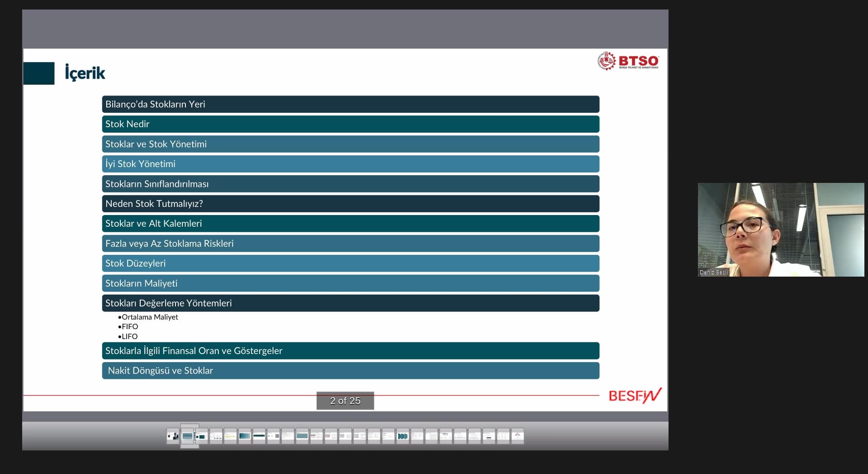Image resolution: width=868 pixels, height=474 pixels.
Task: Click the teal square beside İçerik title
Action: pyautogui.click(x=39, y=73)
